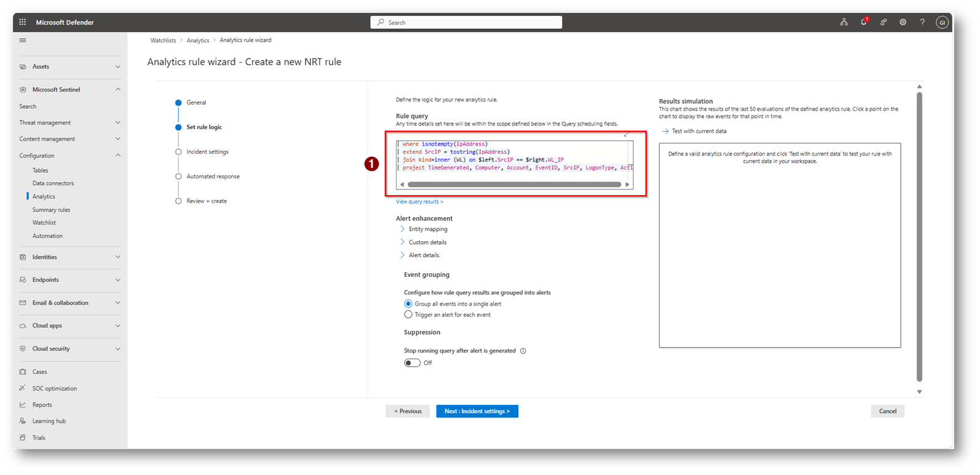Viewport: 980px width, 475px height.
Task: Expand the Content management group
Action: point(117,139)
